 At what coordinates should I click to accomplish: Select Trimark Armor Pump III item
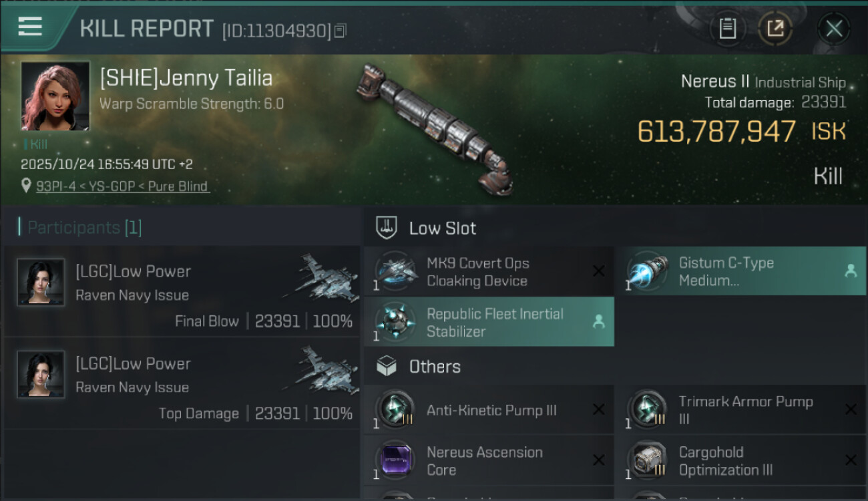tap(745, 410)
